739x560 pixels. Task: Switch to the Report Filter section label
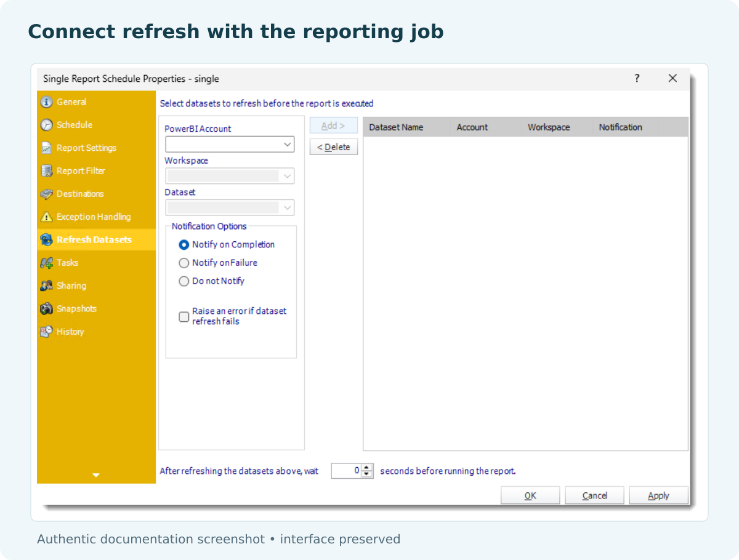coord(81,171)
